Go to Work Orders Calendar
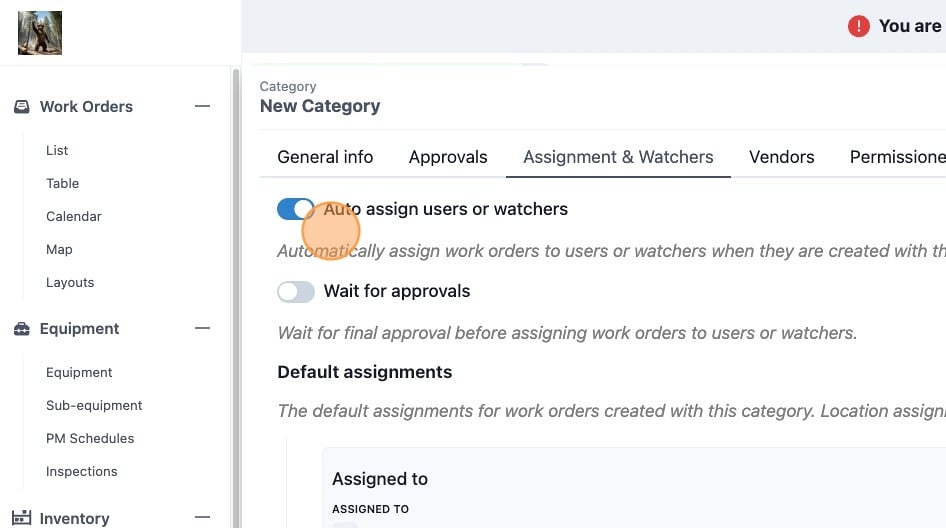Image resolution: width=946 pixels, height=528 pixels. point(74,216)
